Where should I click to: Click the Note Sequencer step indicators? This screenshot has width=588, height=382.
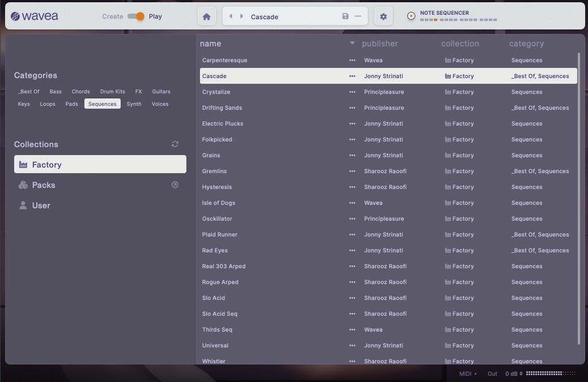click(x=458, y=20)
